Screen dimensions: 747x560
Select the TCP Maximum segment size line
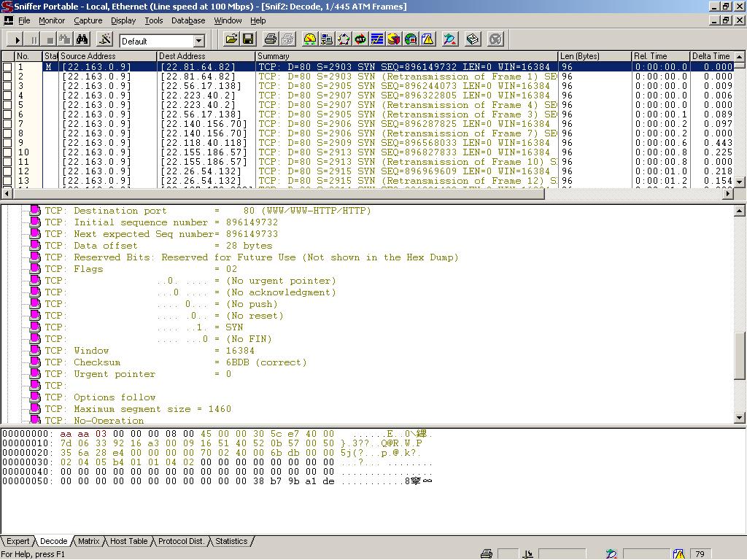[152, 409]
